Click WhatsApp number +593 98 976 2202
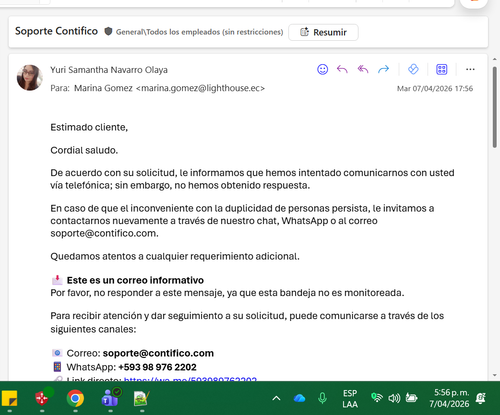The width and height of the screenshot is (500, 415). (x=157, y=367)
